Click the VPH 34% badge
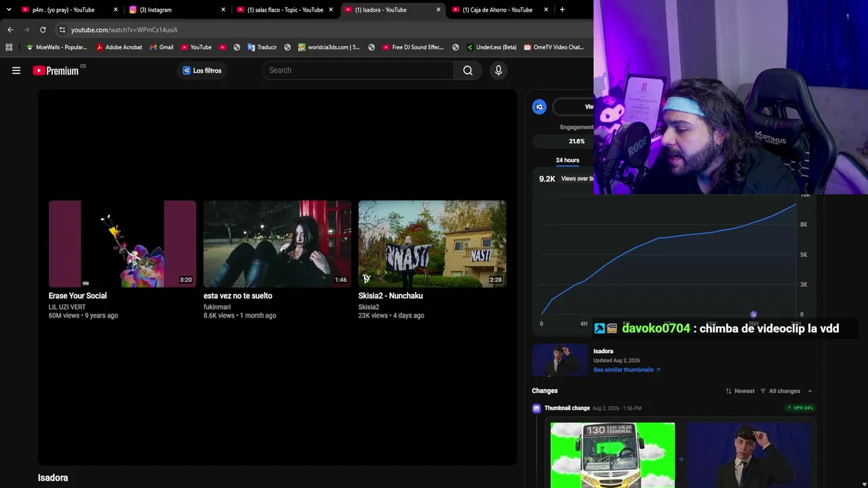This screenshot has height=488, width=868. tap(800, 408)
